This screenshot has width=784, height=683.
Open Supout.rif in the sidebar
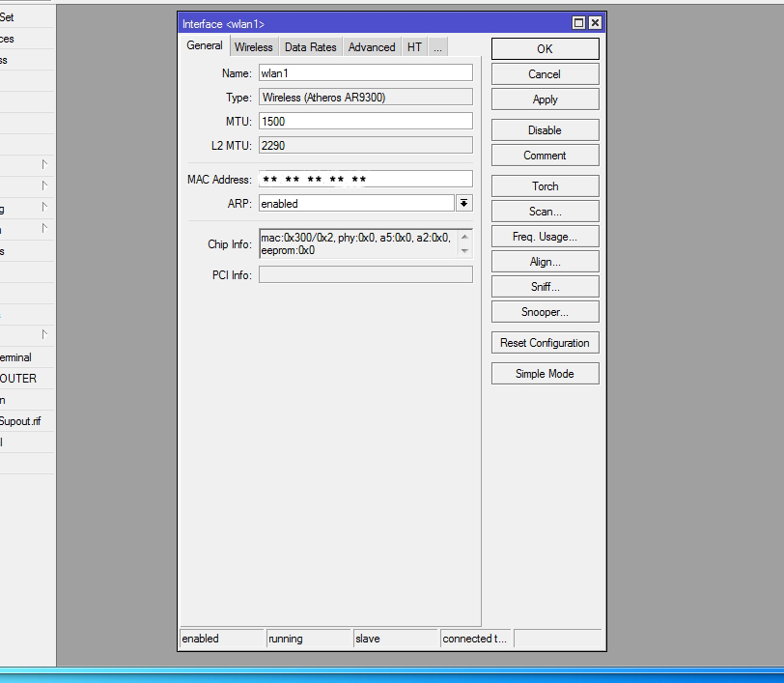pos(27,421)
